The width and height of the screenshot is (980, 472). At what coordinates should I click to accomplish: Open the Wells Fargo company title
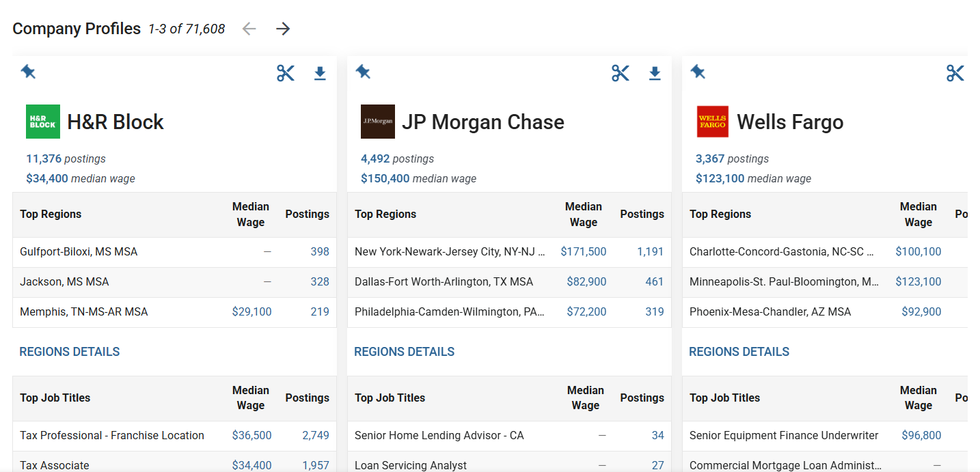point(790,122)
